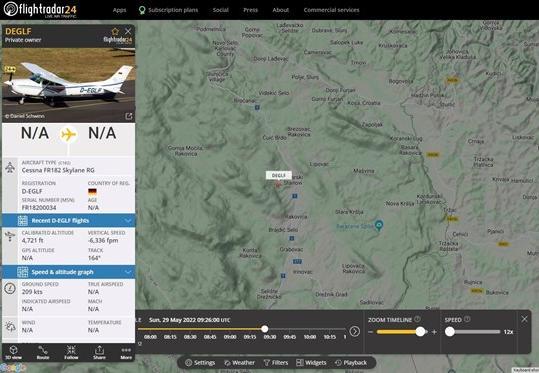Click the Zoom Timeline help icon
Screen dimensions: 539x373
click(417, 319)
